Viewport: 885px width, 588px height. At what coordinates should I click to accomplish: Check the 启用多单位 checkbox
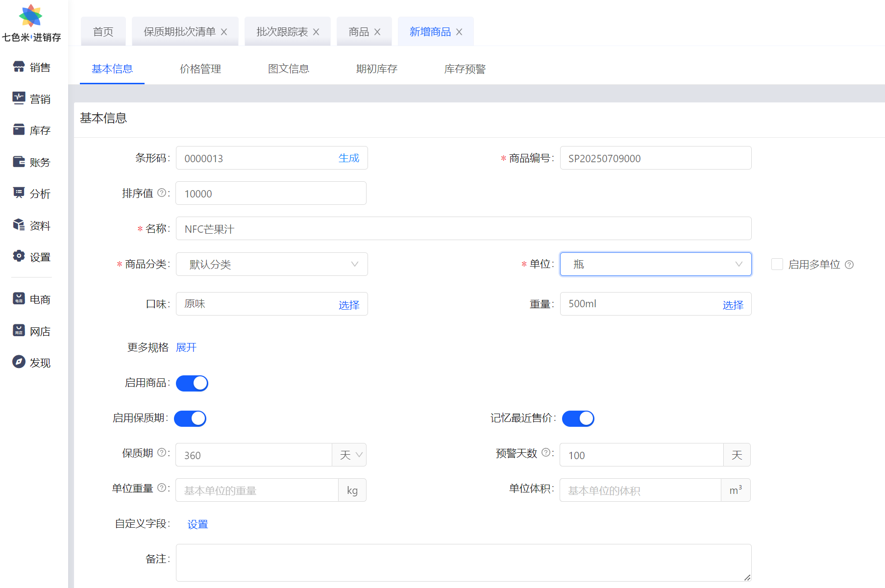[x=777, y=264]
